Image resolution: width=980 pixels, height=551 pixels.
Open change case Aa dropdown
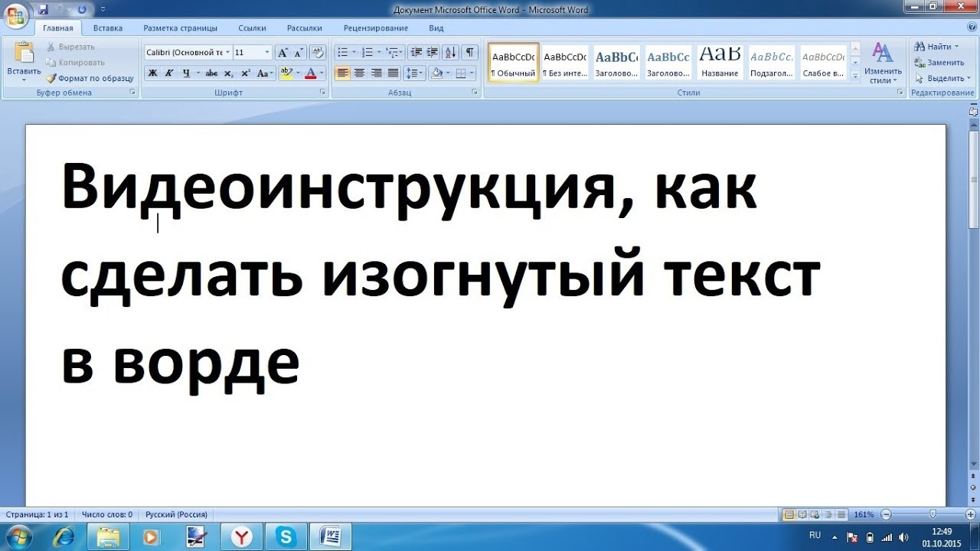(x=265, y=73)
